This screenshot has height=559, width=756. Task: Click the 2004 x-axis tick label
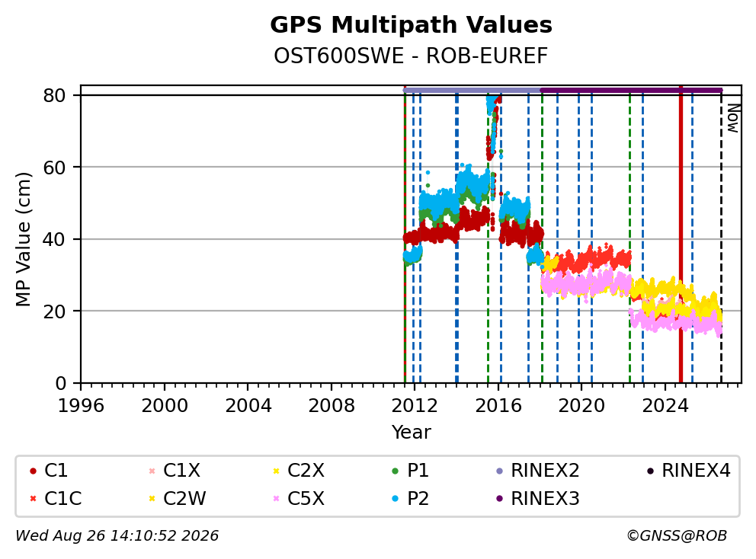[248, 406]
